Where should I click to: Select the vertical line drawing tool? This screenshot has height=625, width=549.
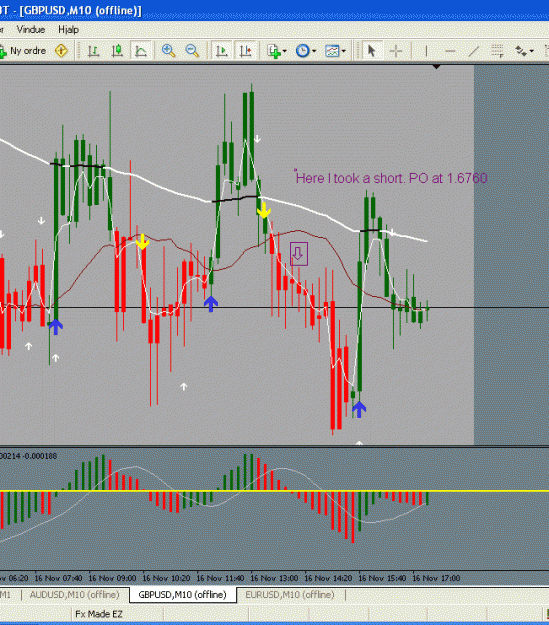[x=426, y=51]
